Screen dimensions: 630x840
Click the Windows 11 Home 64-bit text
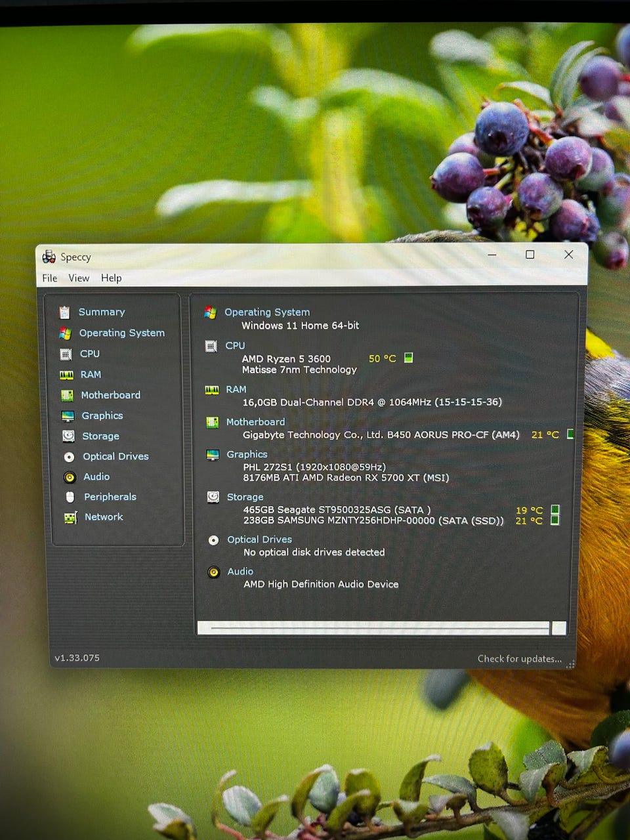[301, 325]
